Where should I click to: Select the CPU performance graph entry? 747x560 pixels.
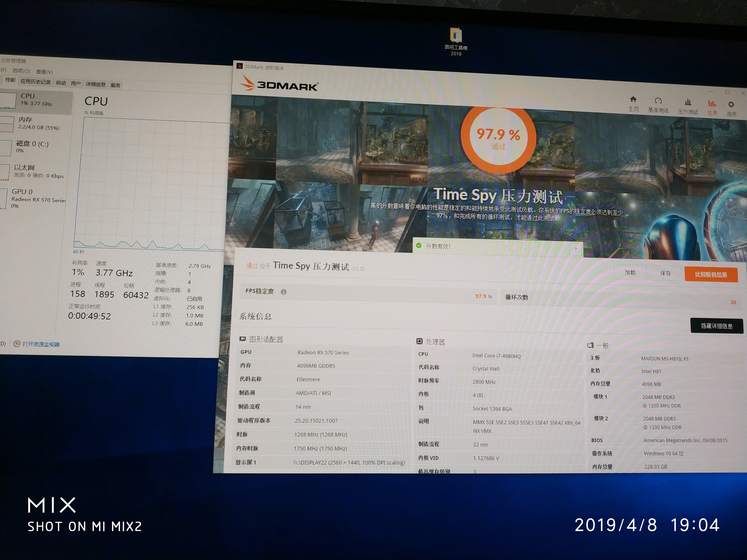tap(36, 100)
